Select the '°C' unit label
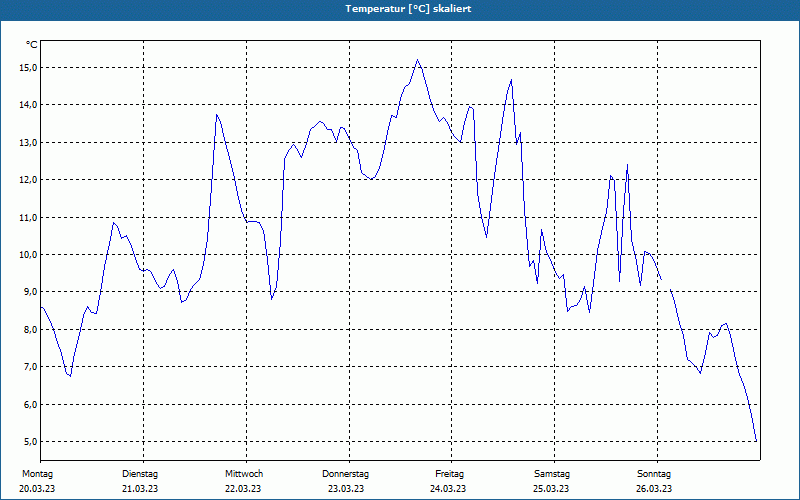The height and width of the screenshot is (500, 800). coord(32,45)
